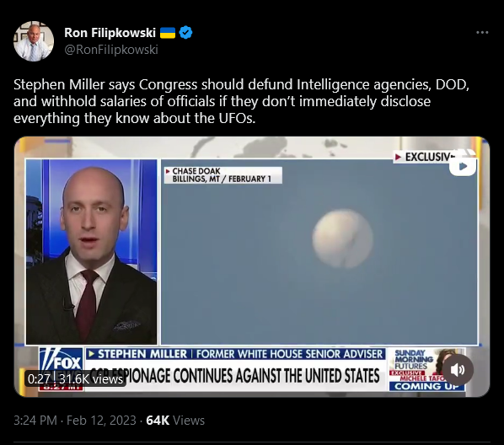Screen dimensions: 504x445
Task: Click the tweet text about Stephen Miller
Action: [241, 101]
